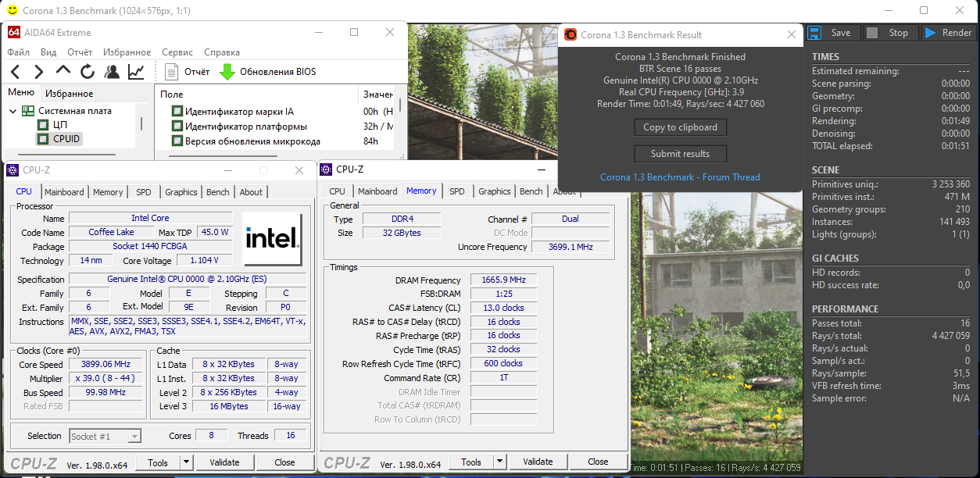Open the Socket #1 selection dropdown
The width and height of the screenshot is (980, 478).
[x=106, y=436]
